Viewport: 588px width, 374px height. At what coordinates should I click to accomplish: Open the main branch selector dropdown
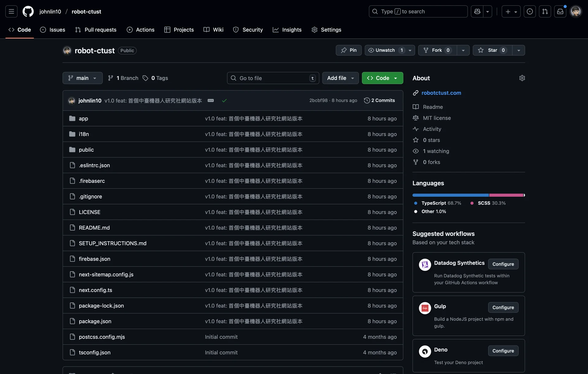pyautogui.click(x=82, y=78)
